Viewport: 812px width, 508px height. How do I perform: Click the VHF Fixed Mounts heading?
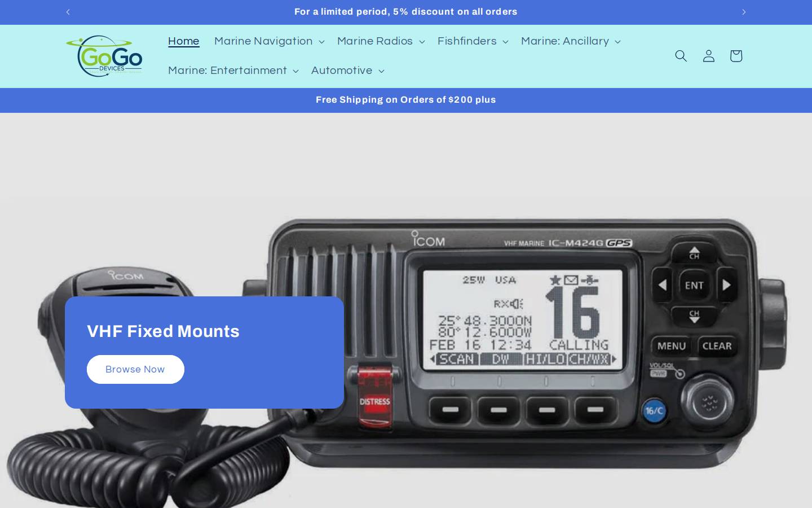pos(163,331)
